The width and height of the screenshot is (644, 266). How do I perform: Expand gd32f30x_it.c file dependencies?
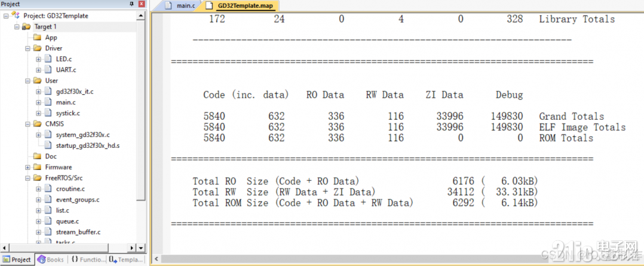39,91
